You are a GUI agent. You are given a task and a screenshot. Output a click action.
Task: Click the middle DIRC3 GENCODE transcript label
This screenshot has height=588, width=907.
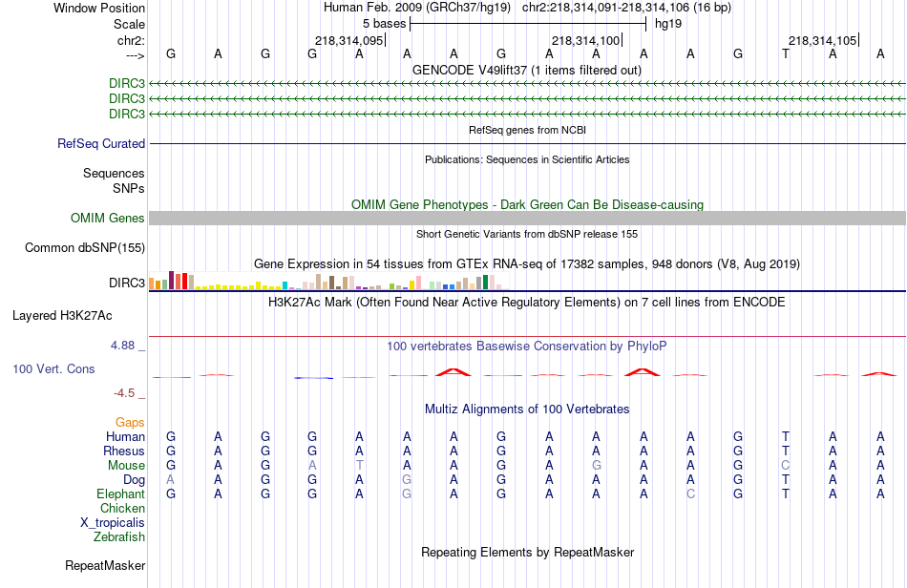(127, 98)
